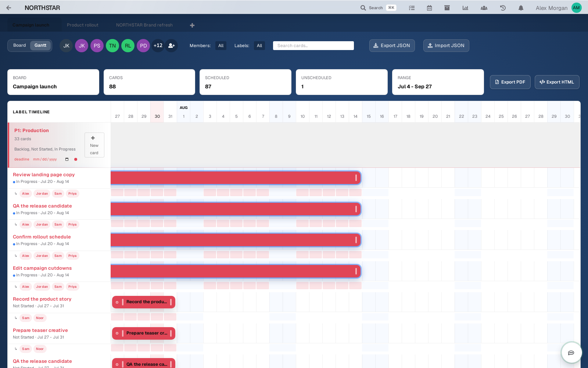Screen dimensions: 588x368
Task: Go back using the arrow icon
Action: tap(9, 8)
